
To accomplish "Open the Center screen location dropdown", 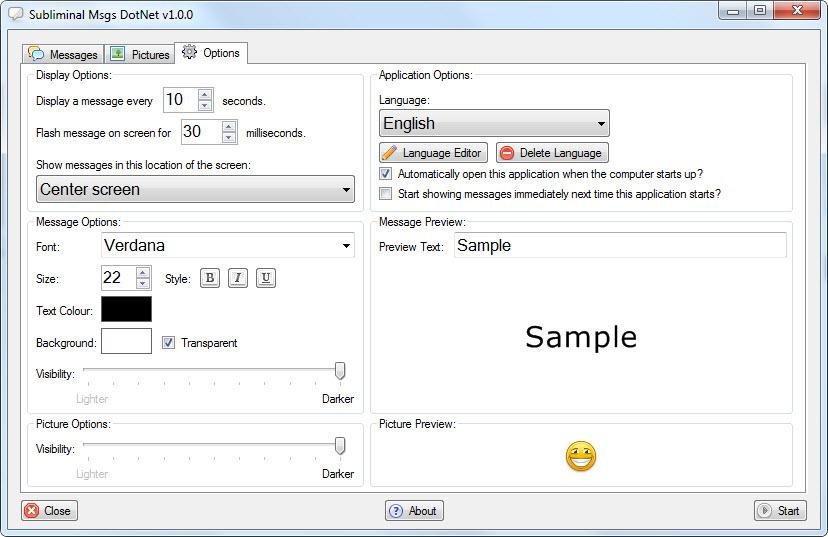I will pyautogui.click(x=195, y=189).
